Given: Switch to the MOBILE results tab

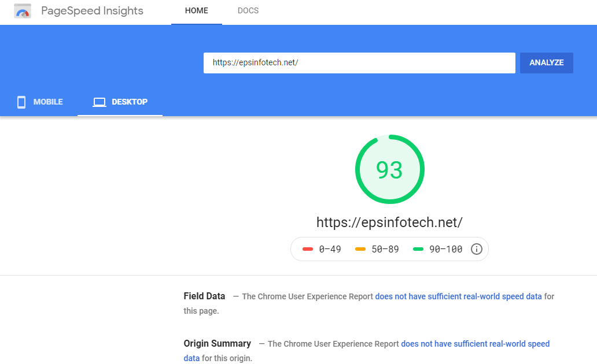Looking at the screenshot, I should pos(39,102).
